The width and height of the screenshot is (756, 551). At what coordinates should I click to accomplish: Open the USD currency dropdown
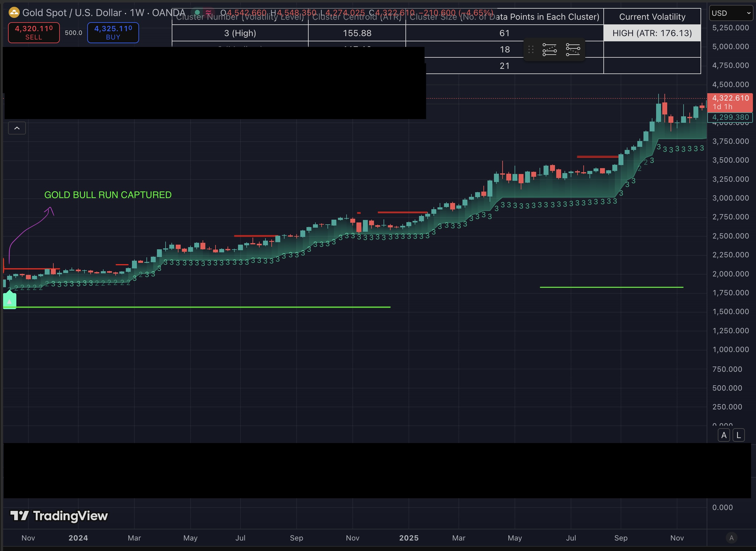[x=731, y=13]
